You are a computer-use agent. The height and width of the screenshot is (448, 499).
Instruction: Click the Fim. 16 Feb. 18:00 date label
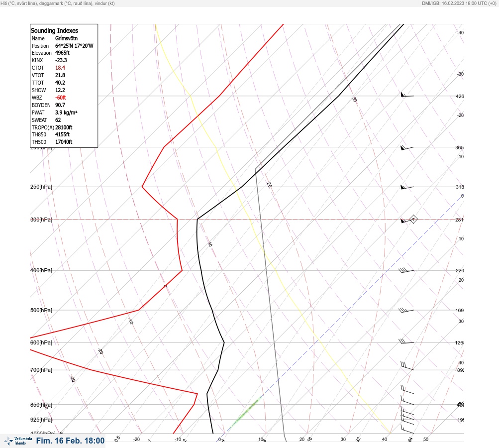70,441
